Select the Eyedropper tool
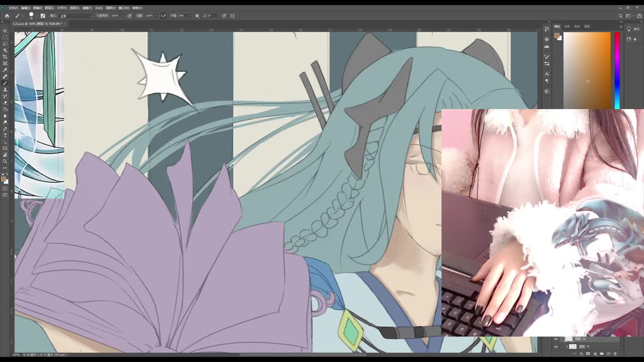644x362 pixels. (5, 70)
